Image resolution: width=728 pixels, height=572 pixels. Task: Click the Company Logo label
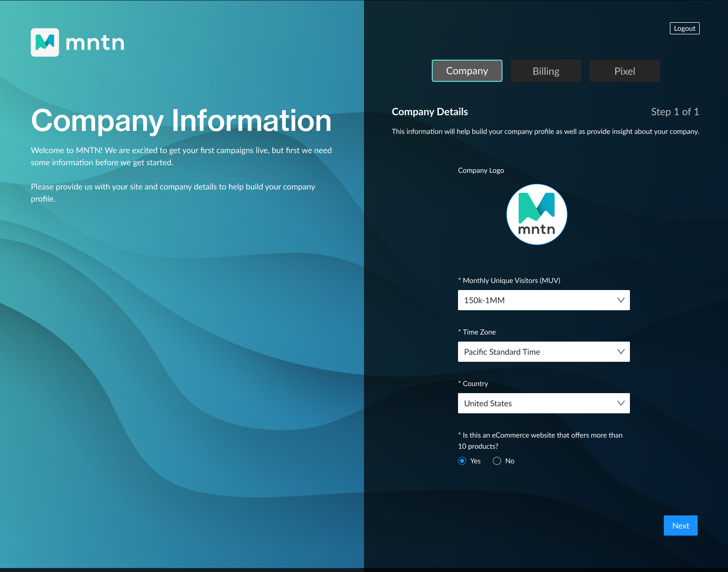481,170
